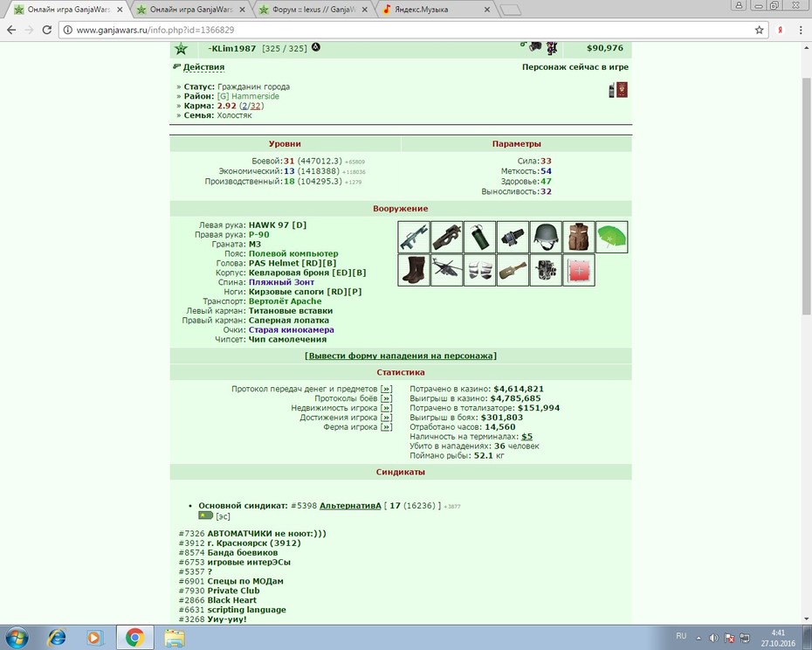Open the media player from the taskbar
Screen dimensions: 812x650
95,637
